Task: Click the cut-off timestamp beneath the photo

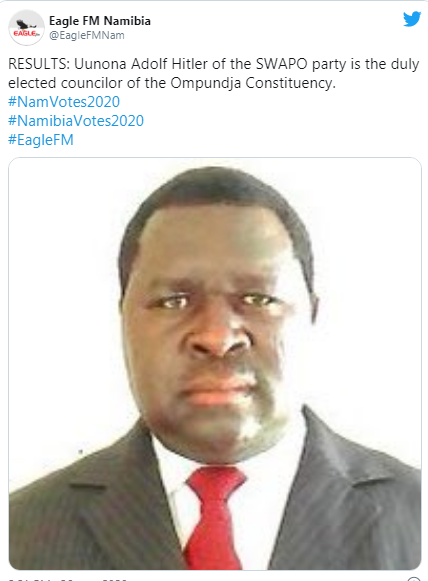Action: (x=67, y=579)
